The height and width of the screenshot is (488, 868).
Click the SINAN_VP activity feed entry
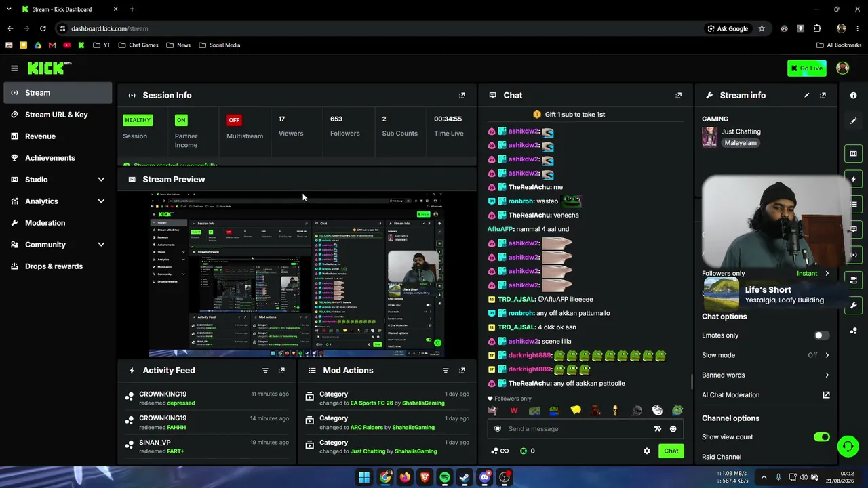pyautogui.click(x=208, y=447)
